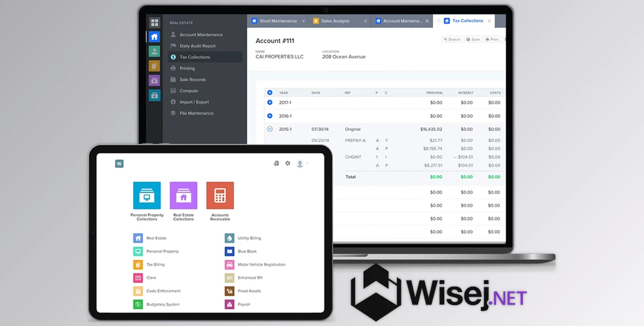Collapse the 2015-1 year row
Image resolution: width=644 pixels, height=326 pixels.
click(x=270, y=129)
